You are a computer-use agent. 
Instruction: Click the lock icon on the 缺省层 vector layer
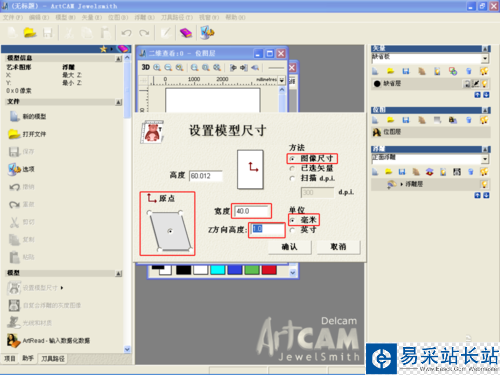(x=468, y=84)
